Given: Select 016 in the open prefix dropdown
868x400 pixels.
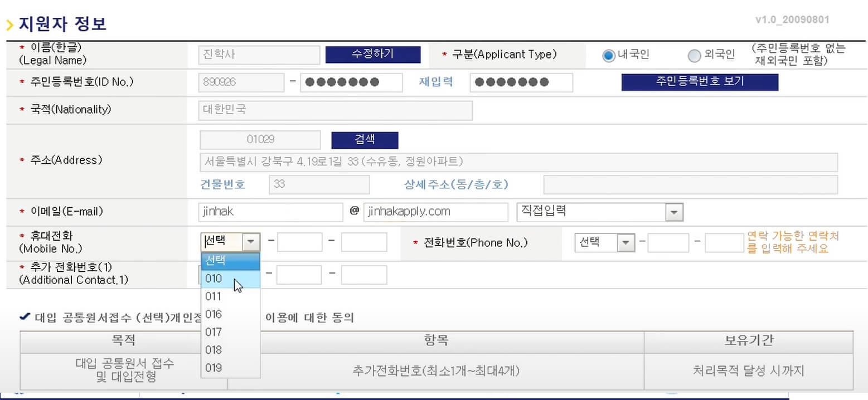Looking at the screenshot, I should [x=214, y=314].
